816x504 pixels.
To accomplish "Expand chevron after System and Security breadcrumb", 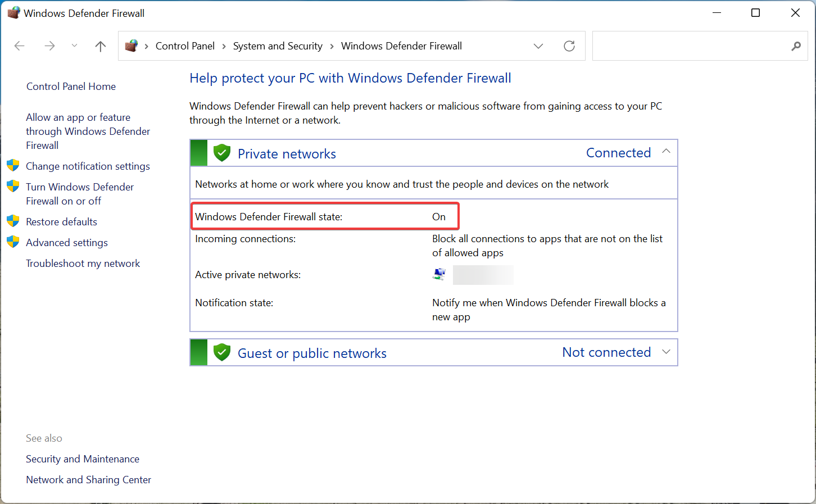I will pyautogui.click(x=332, y=46).
